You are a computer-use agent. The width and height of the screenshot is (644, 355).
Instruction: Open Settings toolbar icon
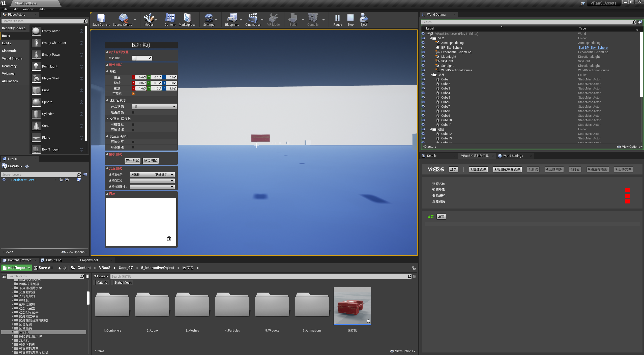pyautogui.click(x=209, y=20)
